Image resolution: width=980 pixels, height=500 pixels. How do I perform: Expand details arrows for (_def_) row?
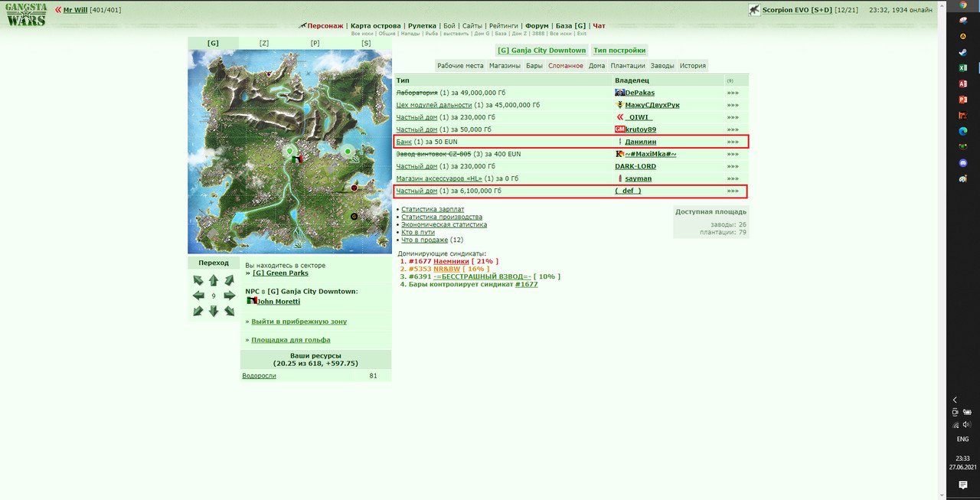[x=733, y=191]
